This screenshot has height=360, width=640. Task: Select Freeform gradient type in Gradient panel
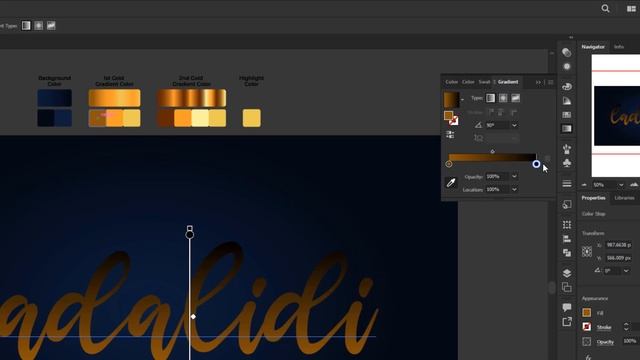pyautogui.click(x=516, y=98)
